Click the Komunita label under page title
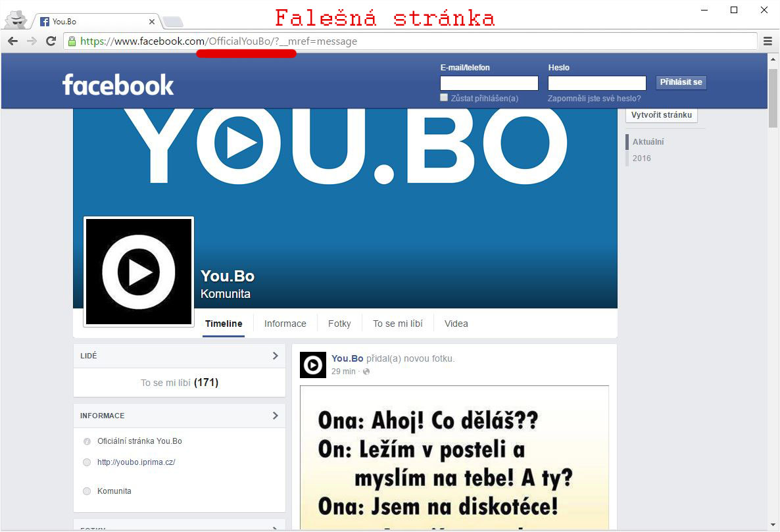 click(226, 295)
